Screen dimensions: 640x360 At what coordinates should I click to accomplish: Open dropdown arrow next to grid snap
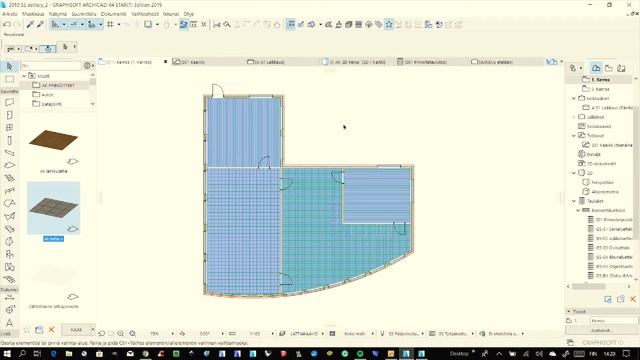(119, 24)
